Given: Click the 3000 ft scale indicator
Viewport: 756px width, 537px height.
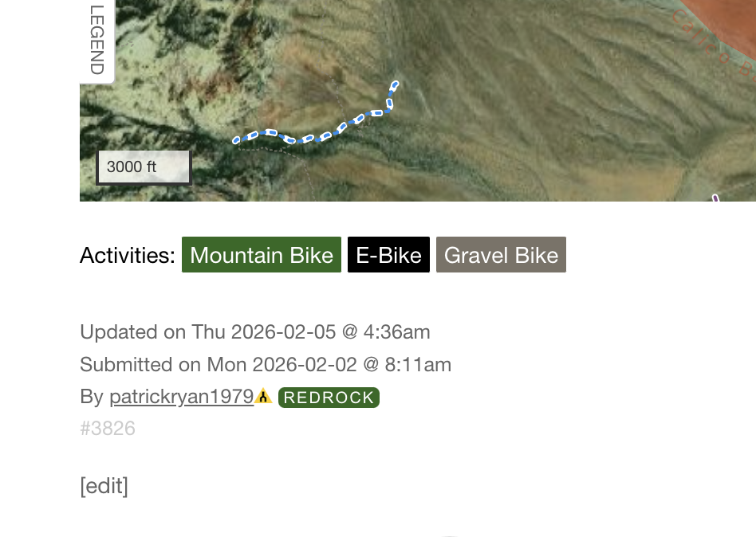Looking at the screenshot, I should tap(143, 167).
